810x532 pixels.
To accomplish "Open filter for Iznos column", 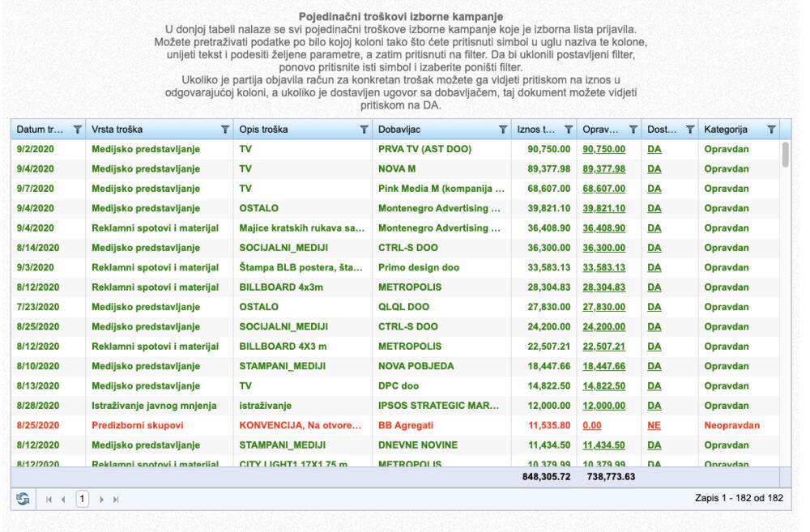I will (569, 129).
